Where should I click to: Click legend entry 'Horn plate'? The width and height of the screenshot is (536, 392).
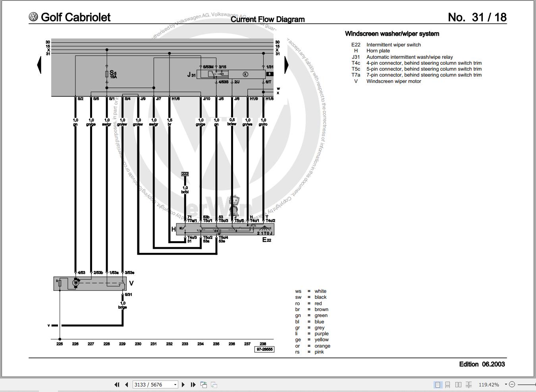click(x=378, y=51)
